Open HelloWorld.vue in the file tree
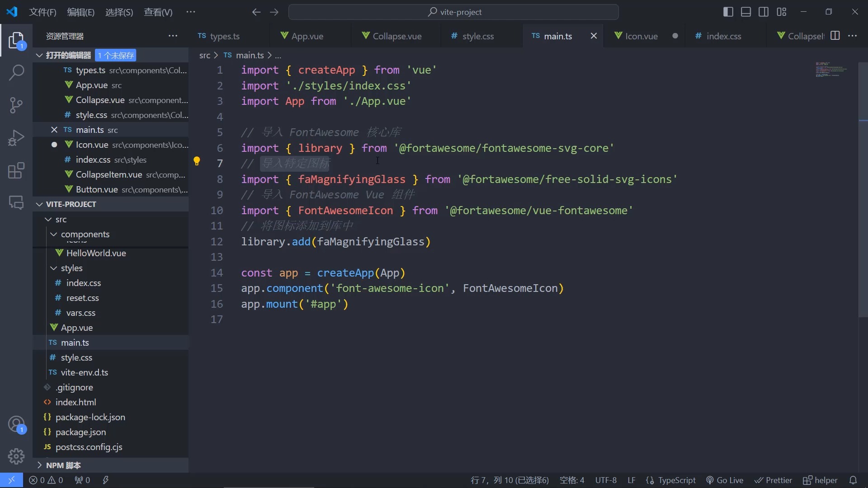This screenshot has width=868, height=488. (96, 253)
